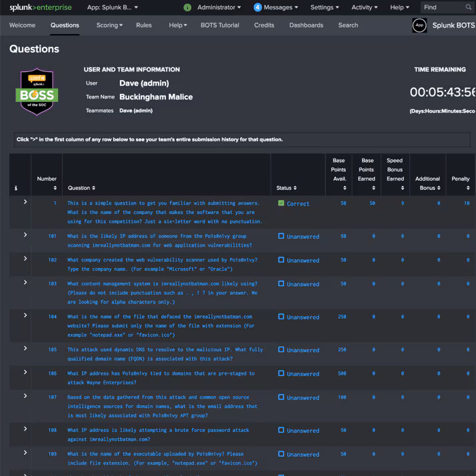Viewport: 476px width, 476px height.
Task: Click the Messages count badge showing 4
Action: pyautogui.click(x=257, y=7)
